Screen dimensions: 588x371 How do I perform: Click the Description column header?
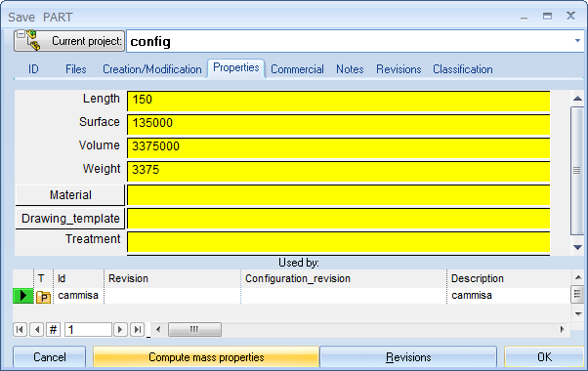point(508,278)
